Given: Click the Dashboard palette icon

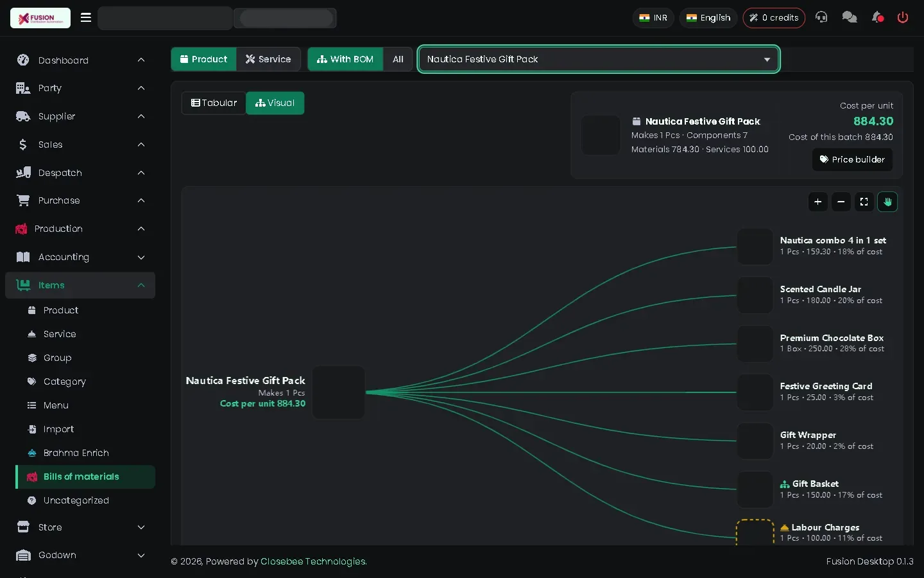Looking at the screenshot, I should pos(23,60).
